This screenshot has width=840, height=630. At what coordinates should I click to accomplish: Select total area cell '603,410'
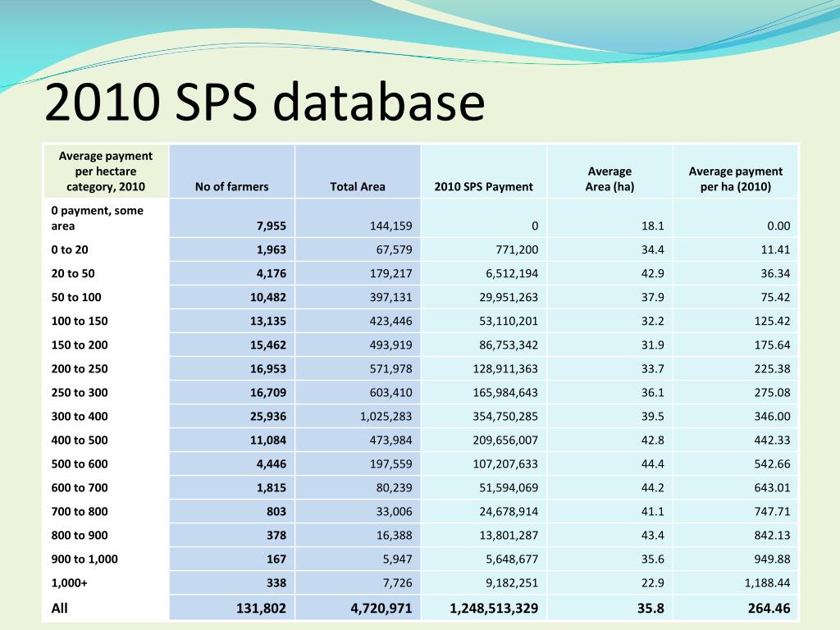coord(390,393)
